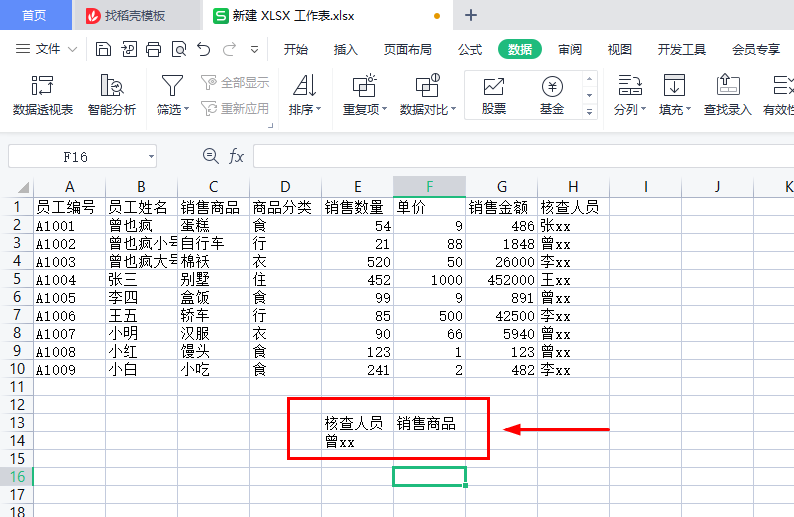Open 查找录入 lookup entry tool

pos(728,95)
